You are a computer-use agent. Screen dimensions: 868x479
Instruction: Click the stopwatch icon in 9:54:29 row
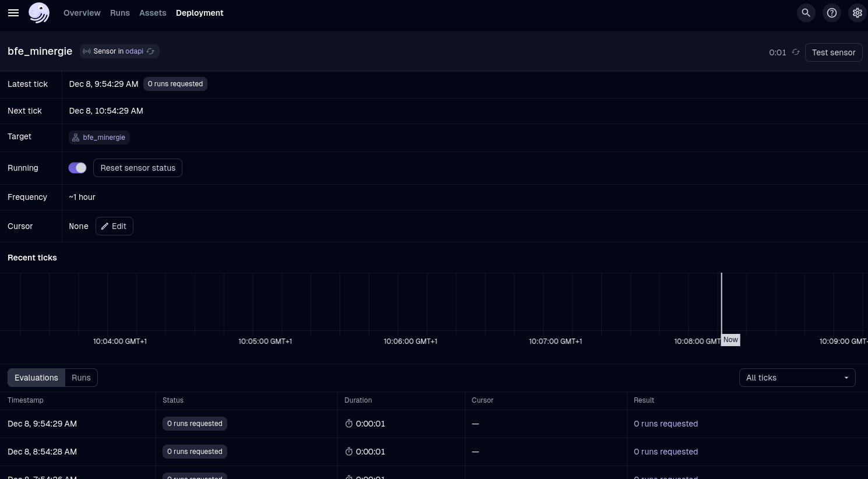[349, 424]
